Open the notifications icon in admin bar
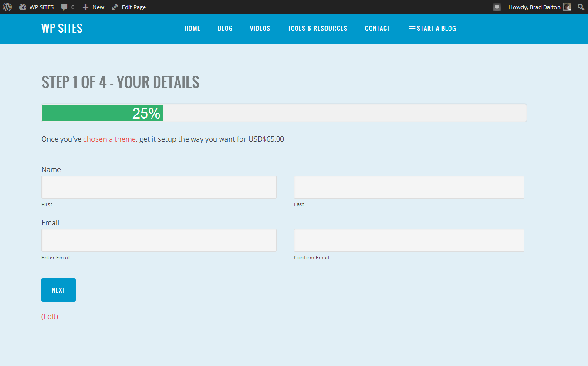Image resolution: width=588 pixels, height=366 pixels. 497,7
